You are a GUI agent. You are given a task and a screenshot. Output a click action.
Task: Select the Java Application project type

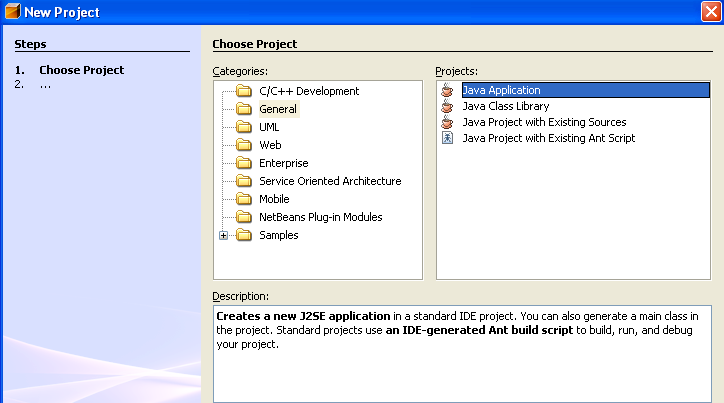pos(585,90)
